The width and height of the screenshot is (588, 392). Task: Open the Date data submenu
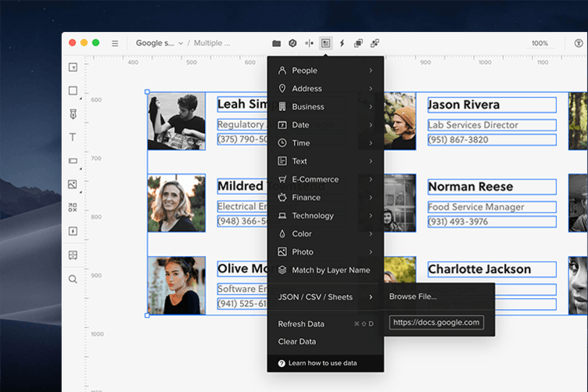click(x=325, y=125)
